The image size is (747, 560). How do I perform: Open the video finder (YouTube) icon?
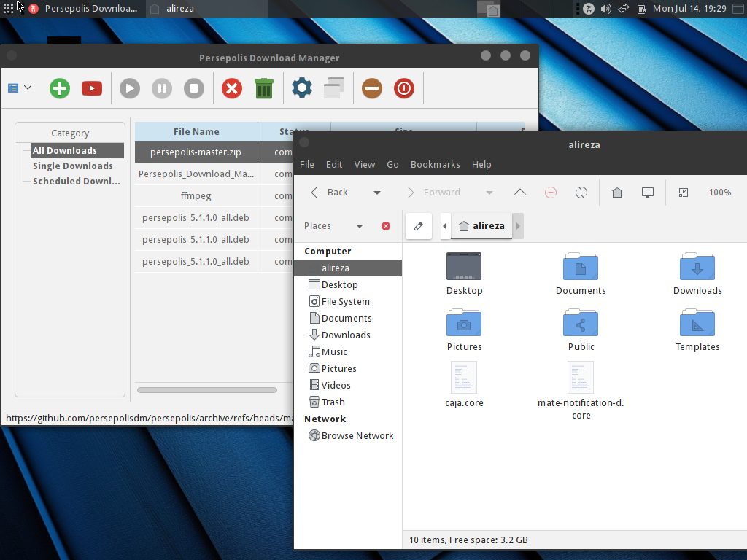[92, 88]
